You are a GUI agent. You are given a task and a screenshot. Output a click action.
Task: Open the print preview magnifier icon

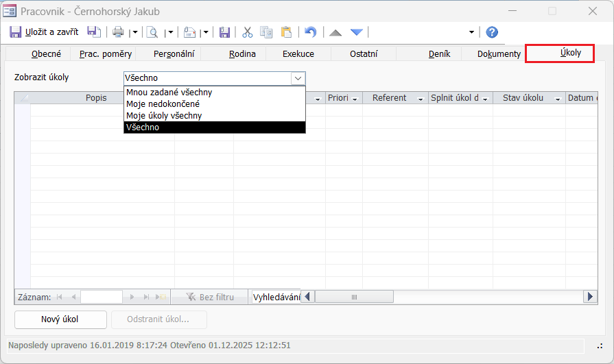152,32
